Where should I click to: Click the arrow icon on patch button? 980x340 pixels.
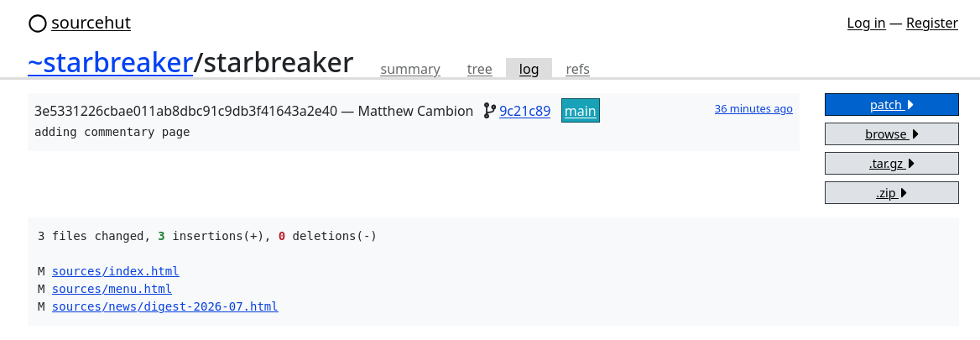[x=910, y=104]
